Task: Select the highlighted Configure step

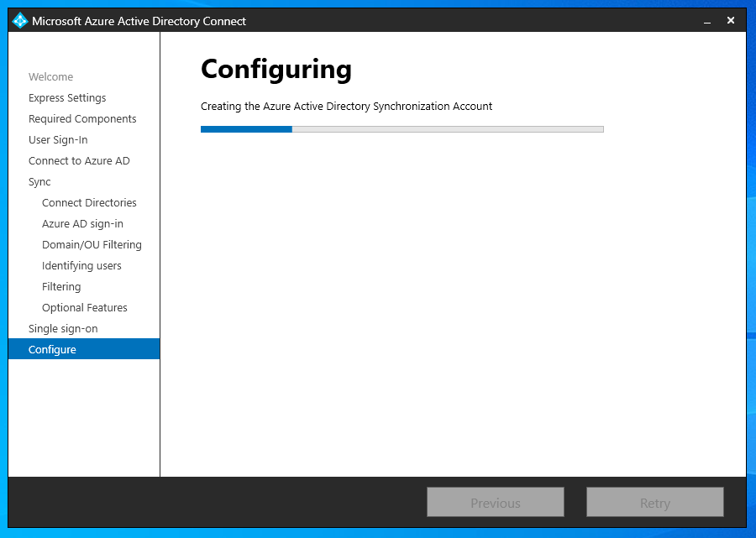Action: 84,348
